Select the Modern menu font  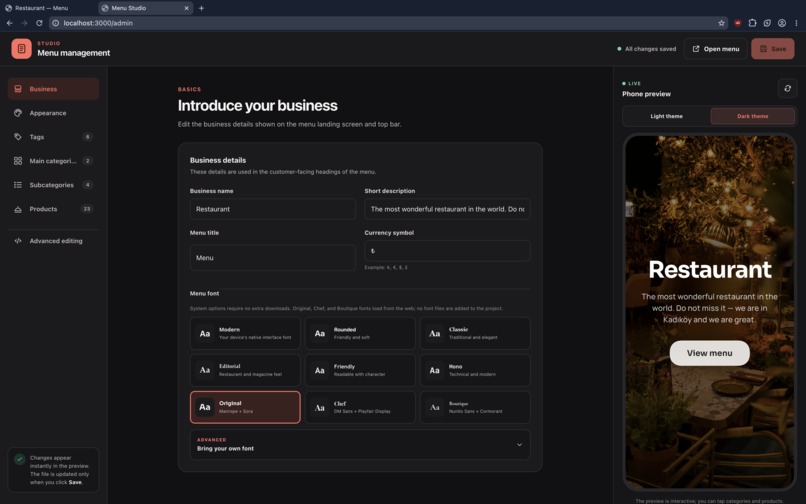pyautogui.click(x=245, y=333)
